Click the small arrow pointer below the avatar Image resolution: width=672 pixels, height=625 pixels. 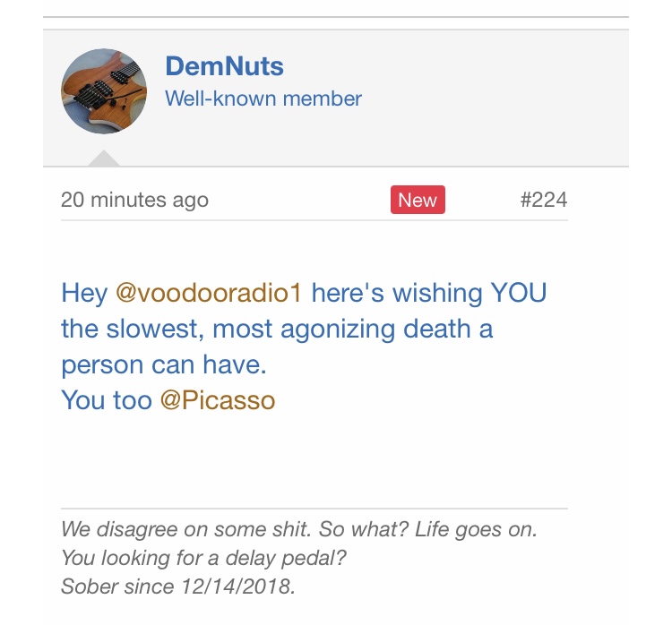click(x=105, y=158)
